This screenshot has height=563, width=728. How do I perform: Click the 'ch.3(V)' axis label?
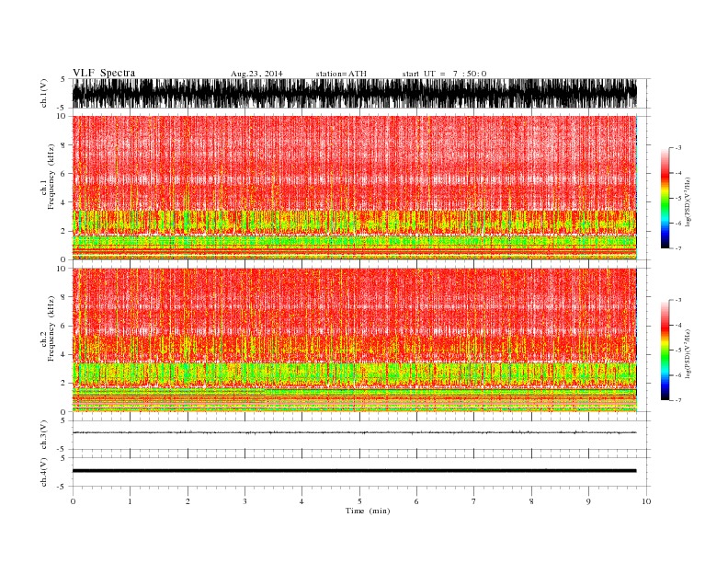44,435
